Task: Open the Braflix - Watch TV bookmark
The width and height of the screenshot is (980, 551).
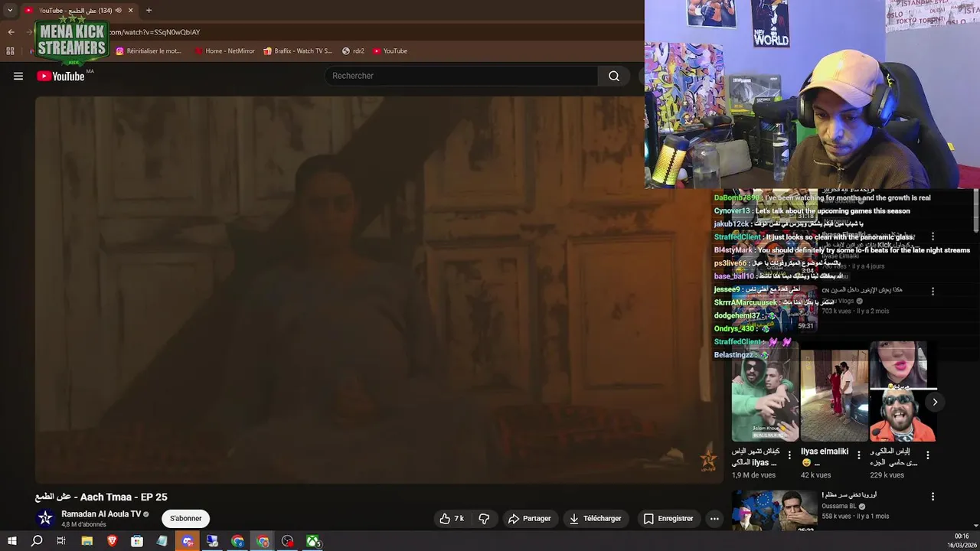Action: (x=298, y=51)
